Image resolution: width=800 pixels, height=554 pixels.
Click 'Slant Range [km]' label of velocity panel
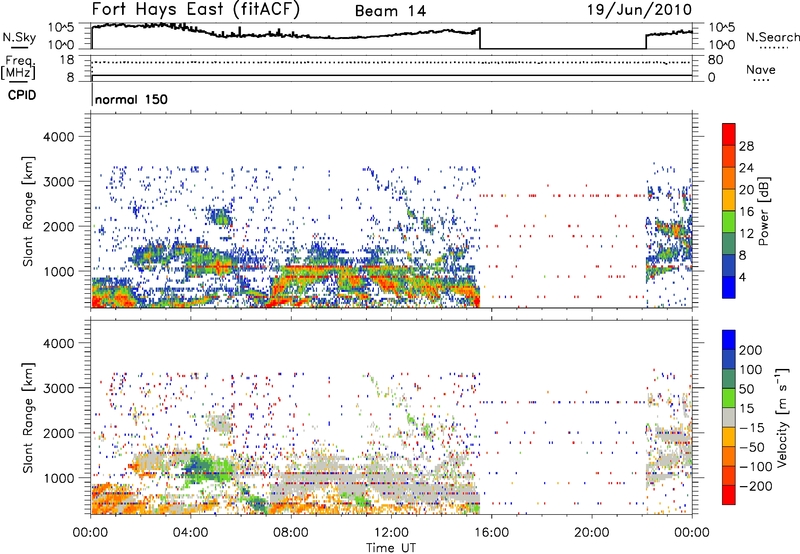28,417
